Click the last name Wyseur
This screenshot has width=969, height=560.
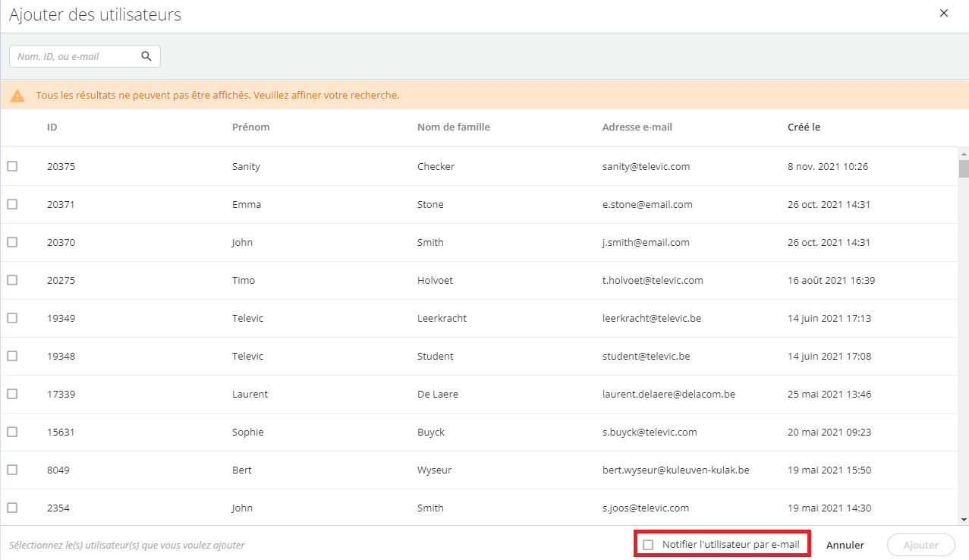[x=434, y=470]
